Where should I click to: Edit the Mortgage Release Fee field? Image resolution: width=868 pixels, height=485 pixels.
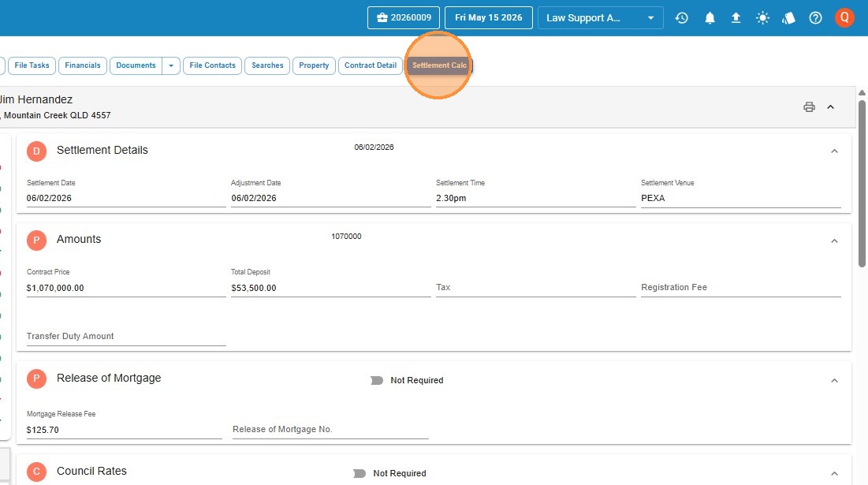click(124, 430)
